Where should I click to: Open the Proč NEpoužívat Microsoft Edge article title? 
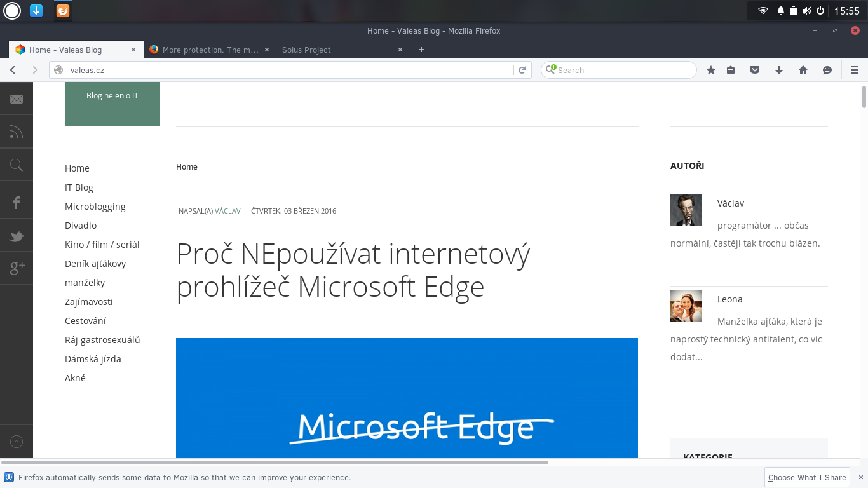point(353,271)
